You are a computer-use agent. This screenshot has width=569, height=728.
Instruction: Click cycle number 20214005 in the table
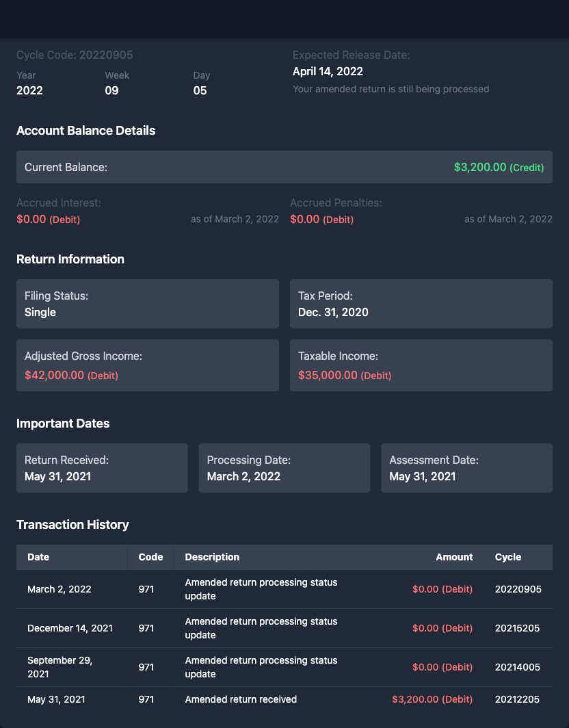point(518,667)
